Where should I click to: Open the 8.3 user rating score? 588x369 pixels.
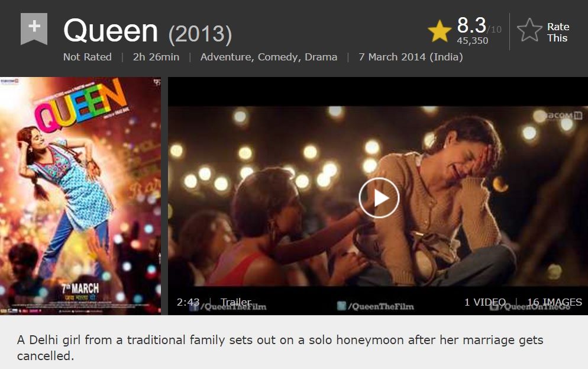click(471, 25)
